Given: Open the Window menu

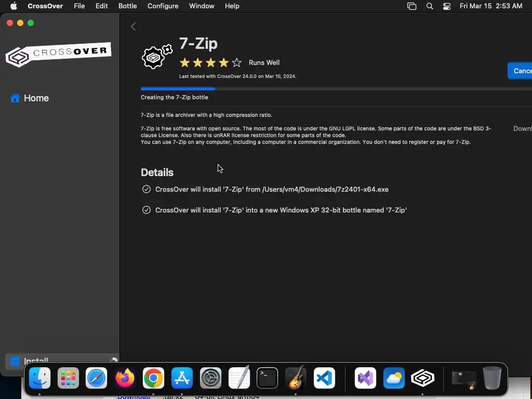Looking at the screenshot, I should click(x=202, y=6).
